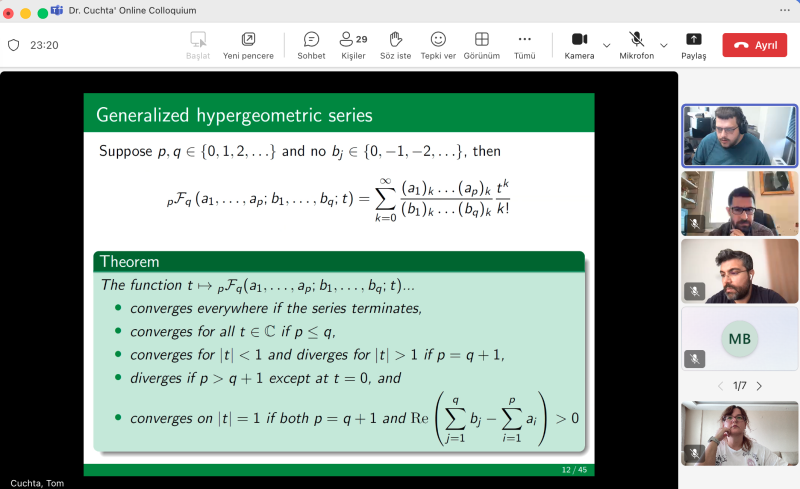This screenshot has width=800, height=489.
Task: Select the top speaker video tile
Action: [739, 135]
